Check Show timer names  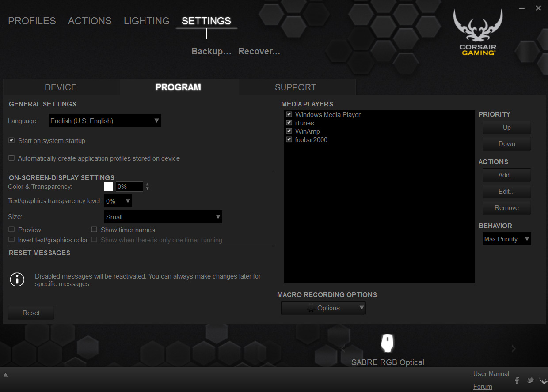(94, 230)
